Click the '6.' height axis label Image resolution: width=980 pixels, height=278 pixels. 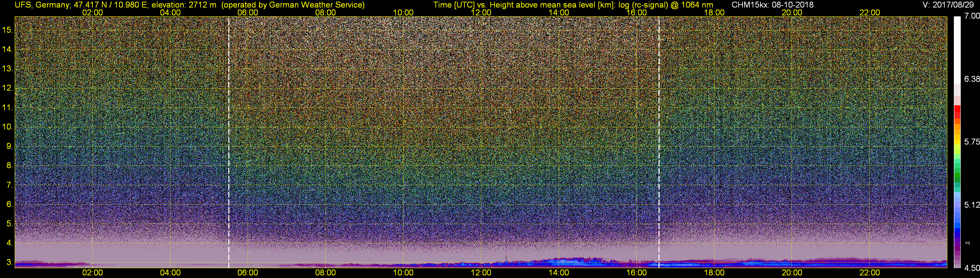pos(9,204)
